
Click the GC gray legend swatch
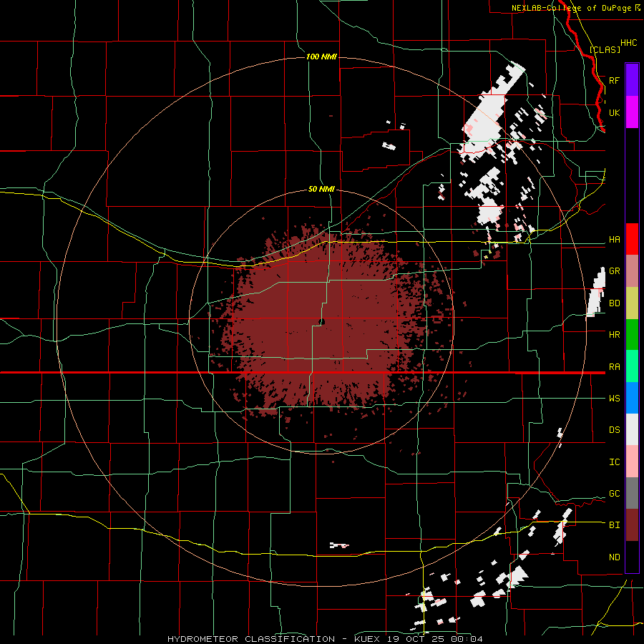pyautogui.click(x=632, y=493)
